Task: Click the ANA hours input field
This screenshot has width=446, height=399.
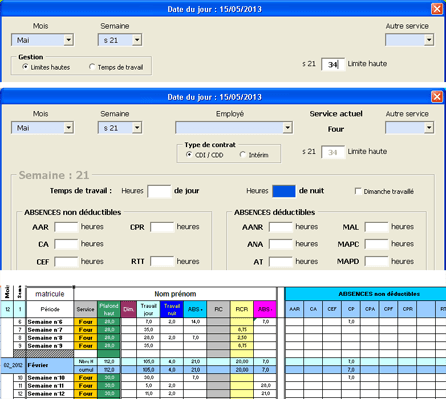Action: 281,244
